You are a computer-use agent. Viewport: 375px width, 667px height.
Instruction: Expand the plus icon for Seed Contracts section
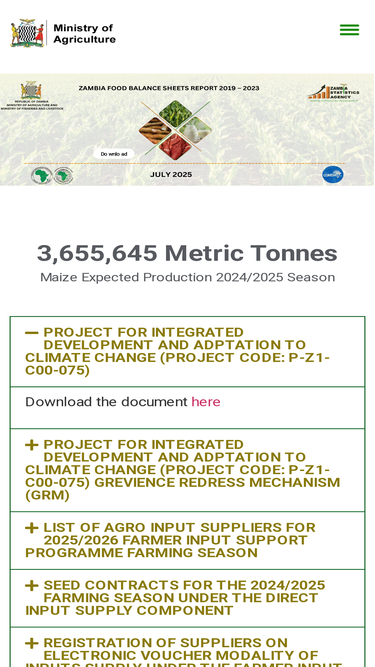[32, 585]
